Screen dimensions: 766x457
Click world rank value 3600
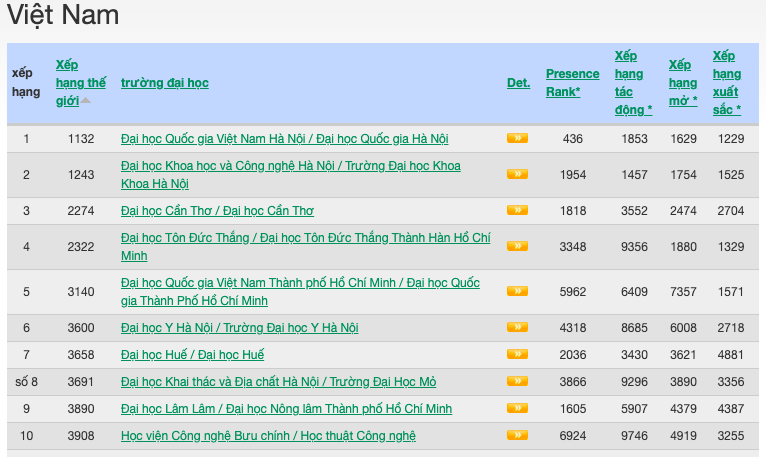(81, 327)
